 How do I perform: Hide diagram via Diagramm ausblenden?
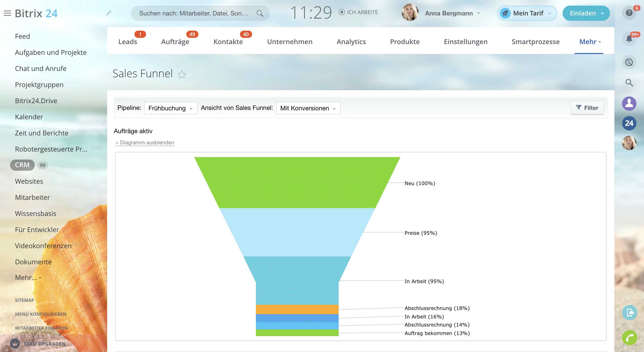click(147, 143)
